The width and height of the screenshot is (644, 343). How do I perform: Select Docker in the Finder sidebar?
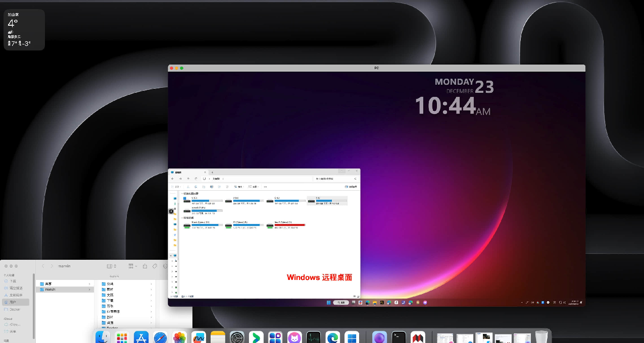click(x=17, y=309)
